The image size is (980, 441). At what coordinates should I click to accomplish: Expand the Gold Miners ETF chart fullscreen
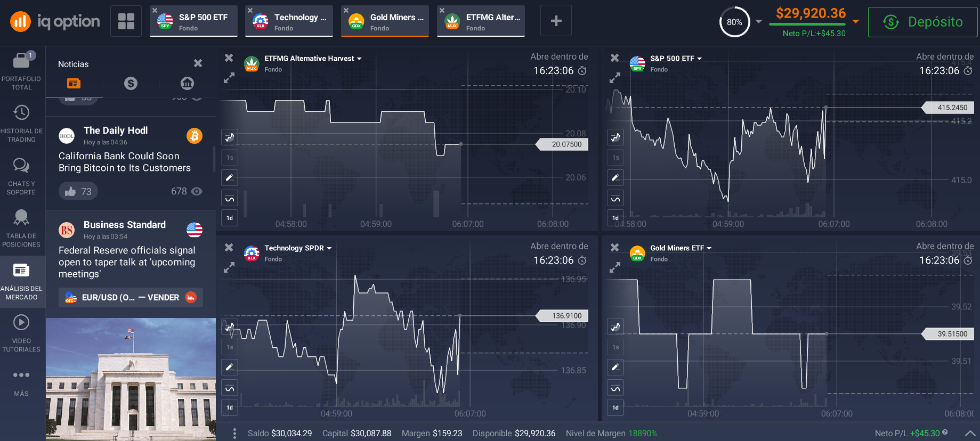coord(615,268)
